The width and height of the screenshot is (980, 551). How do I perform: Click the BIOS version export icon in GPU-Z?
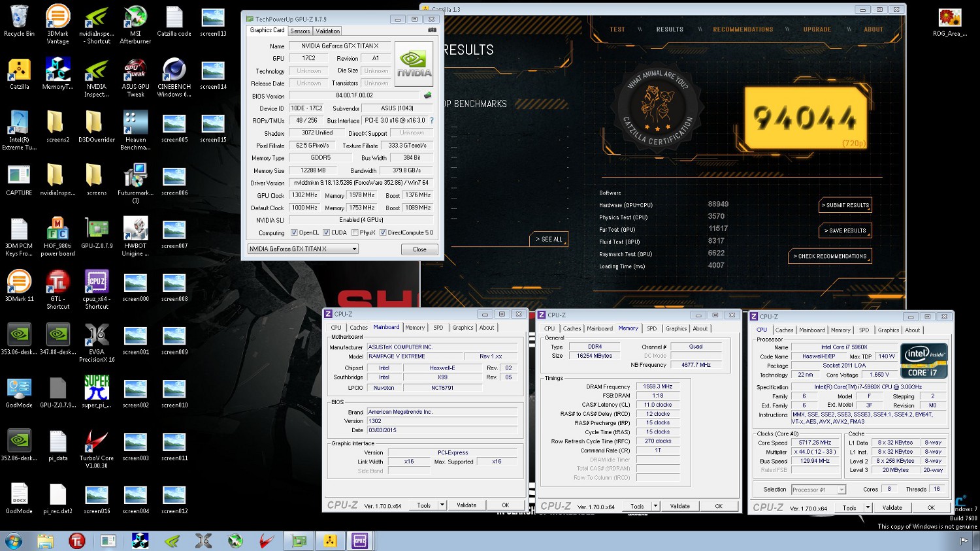[x=428, y=95]
